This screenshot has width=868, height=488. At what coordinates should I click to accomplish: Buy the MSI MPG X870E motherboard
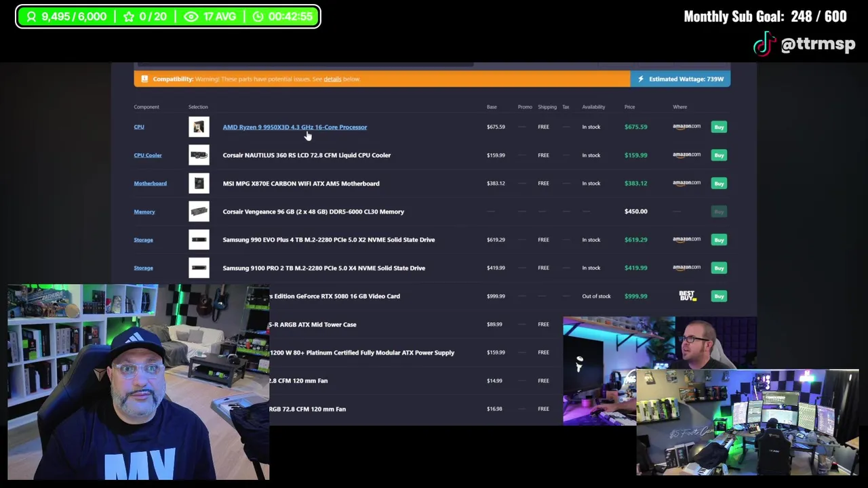pos(719,183)
